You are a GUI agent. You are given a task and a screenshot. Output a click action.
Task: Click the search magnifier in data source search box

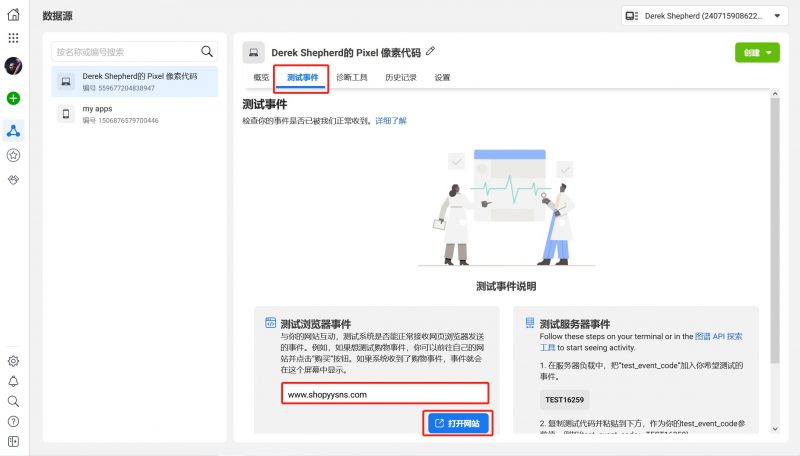tap(207, 52)
